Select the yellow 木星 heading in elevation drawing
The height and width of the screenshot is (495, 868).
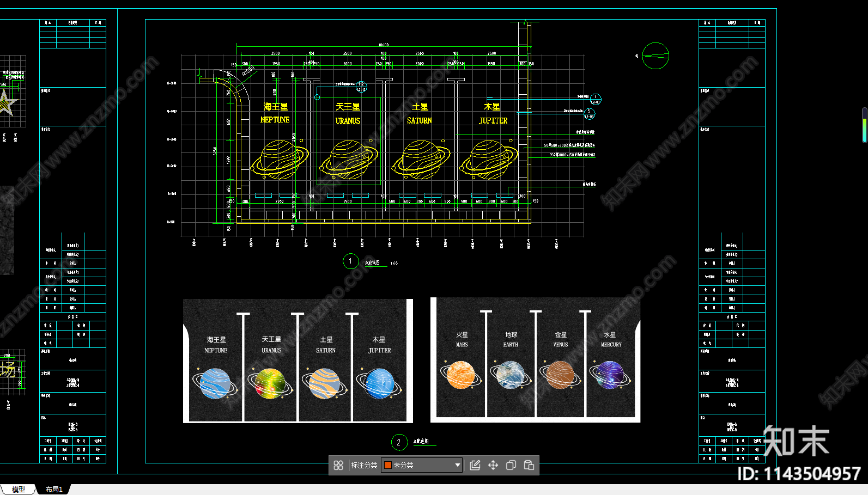492,107
